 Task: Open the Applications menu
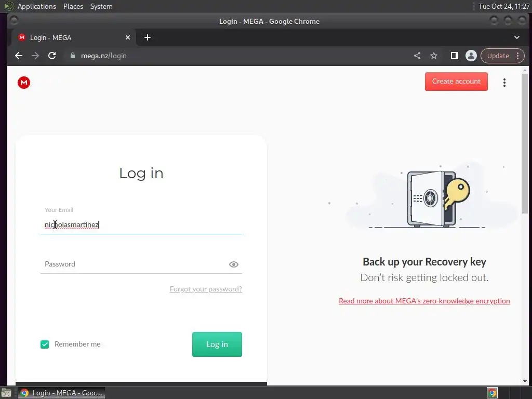pyautogui.click(x=37, y=6)
